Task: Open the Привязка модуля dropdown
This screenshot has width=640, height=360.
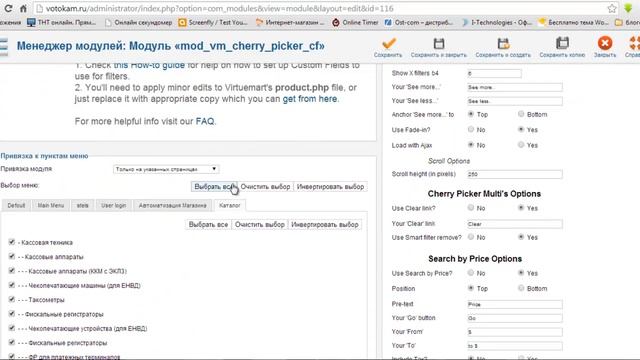Action: (x=166, y=169)
